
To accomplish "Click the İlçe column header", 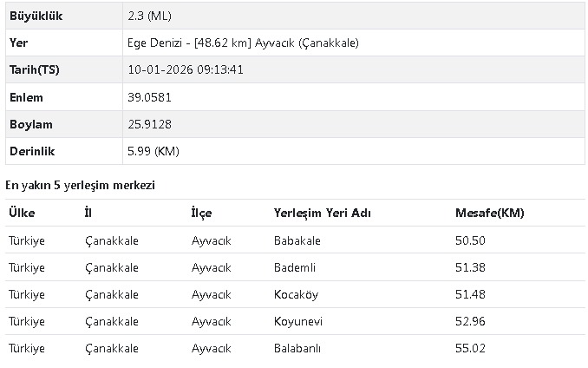I will click(201, 214).
